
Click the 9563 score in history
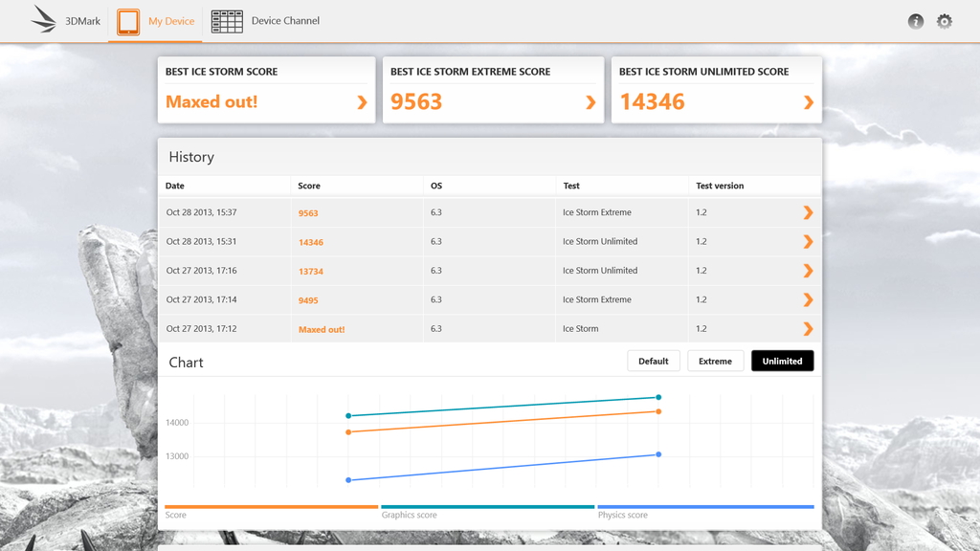click(308, 213)
